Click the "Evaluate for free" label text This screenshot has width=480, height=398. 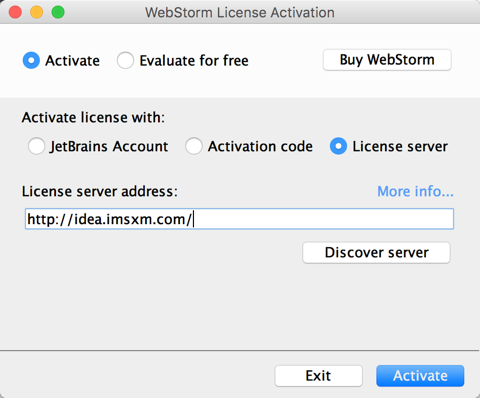pos(194,61)
